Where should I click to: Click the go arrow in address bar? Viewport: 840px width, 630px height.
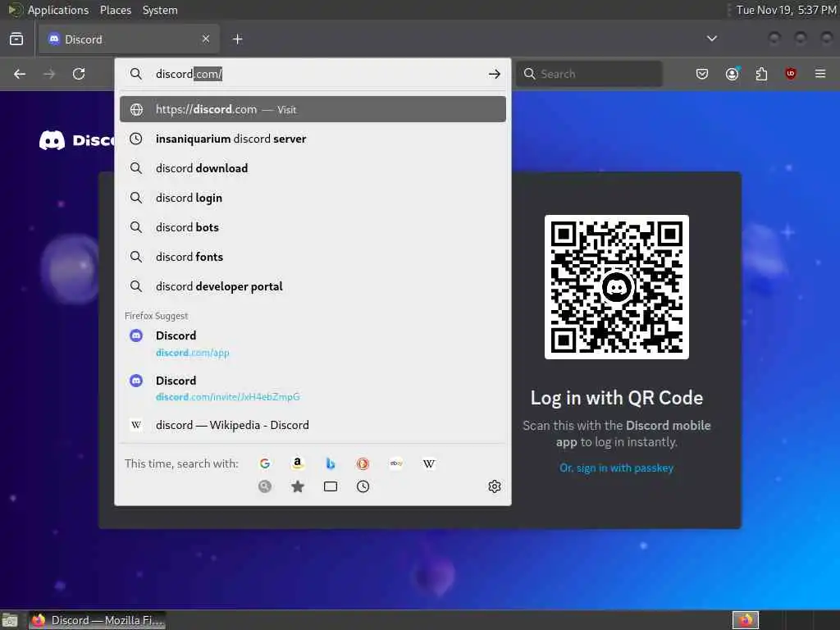click(494, 74)
